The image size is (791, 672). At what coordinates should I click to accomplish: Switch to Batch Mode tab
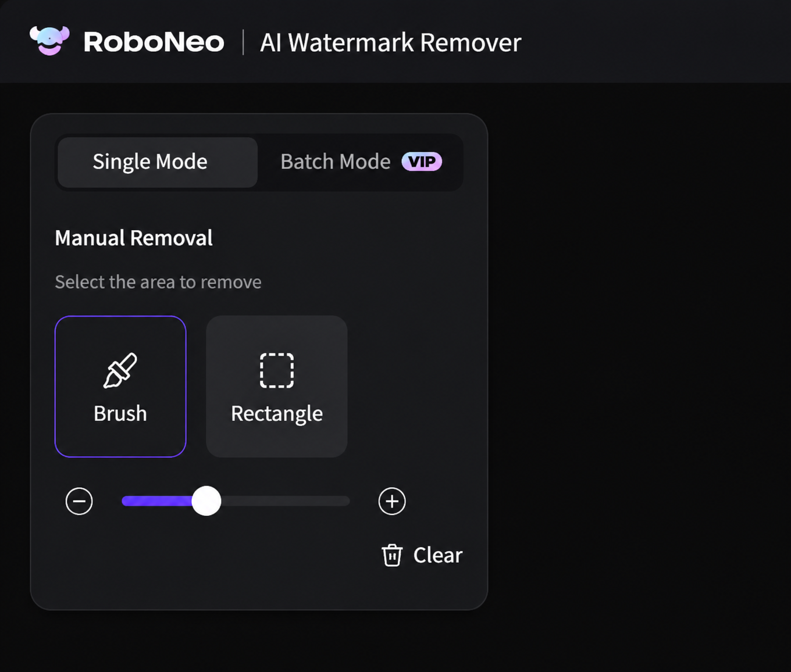pyautogui.click(x=361, y=162)
